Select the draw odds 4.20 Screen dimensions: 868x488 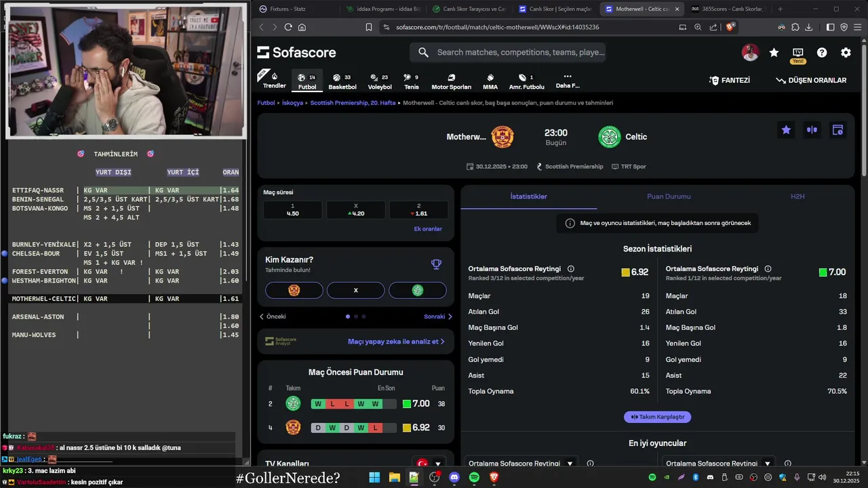point(356,209)
